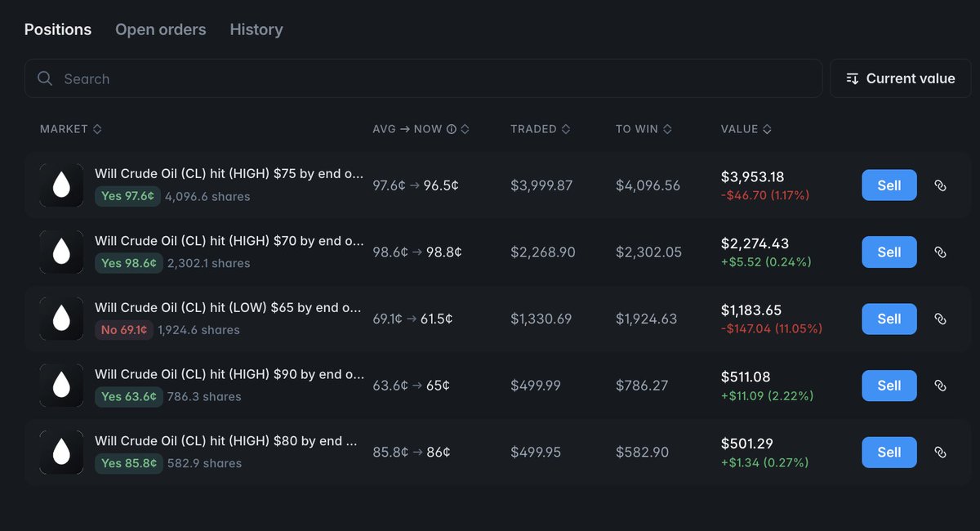
Task: Click the oil drop icon for $80 market
Action: [x=61, y=452]
